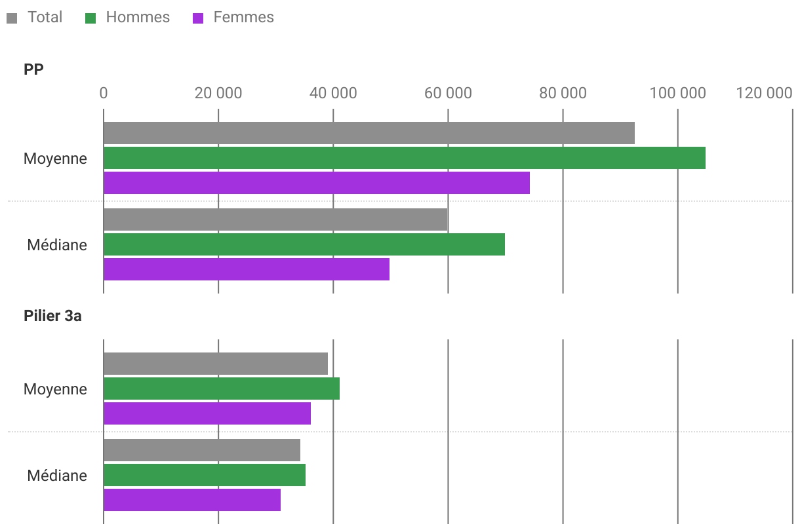Click purple Femmes bar in Pilier 3a Médiane

point(191,500)
